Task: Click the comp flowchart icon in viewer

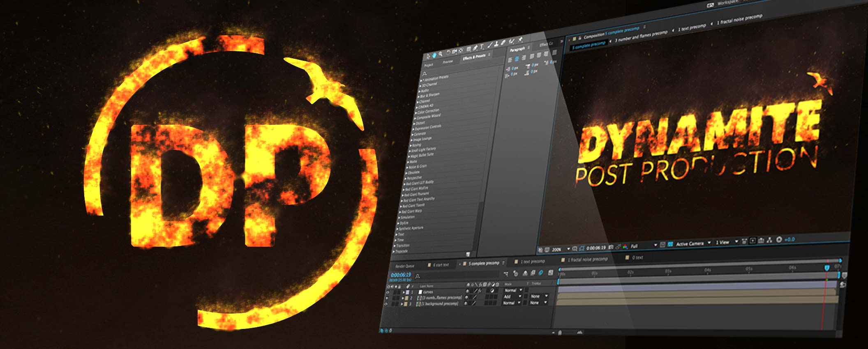Action: [769, 240]
